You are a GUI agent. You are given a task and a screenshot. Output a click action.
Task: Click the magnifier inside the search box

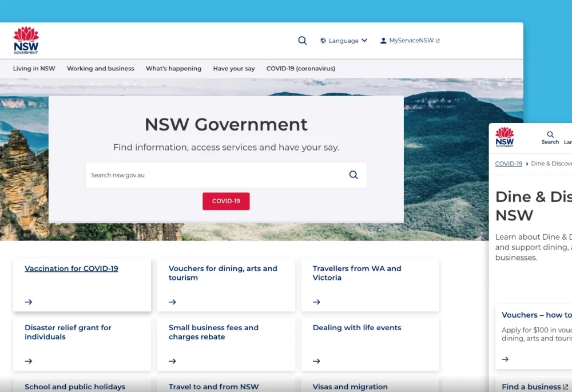tap(353, 175)
